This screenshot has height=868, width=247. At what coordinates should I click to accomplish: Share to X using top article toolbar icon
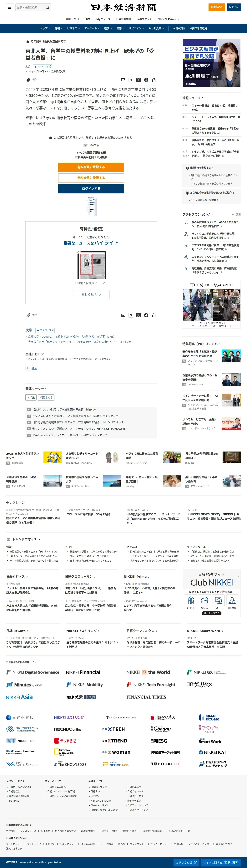[x=139, y=80]
